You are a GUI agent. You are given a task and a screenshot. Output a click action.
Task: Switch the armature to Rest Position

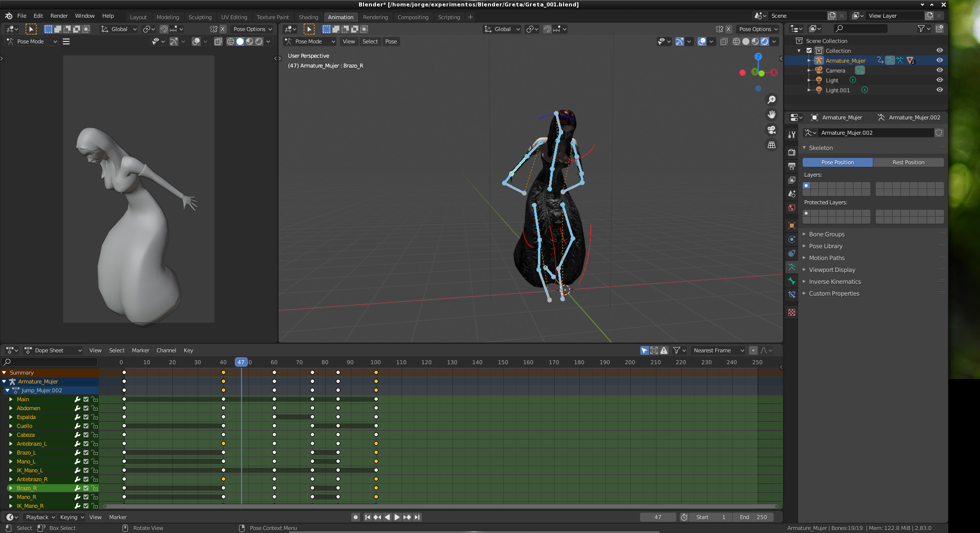click(x=908, y=162)
